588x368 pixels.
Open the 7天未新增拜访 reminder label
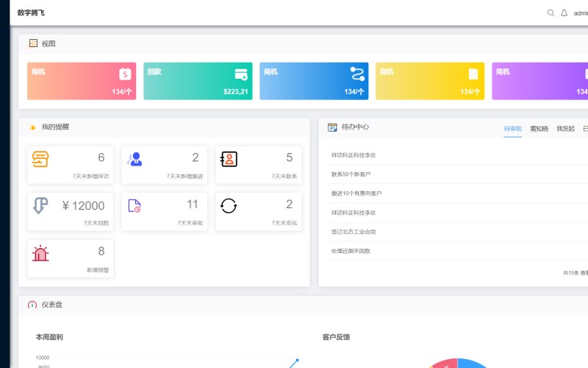pyautogui.click(x=90, y=176)
